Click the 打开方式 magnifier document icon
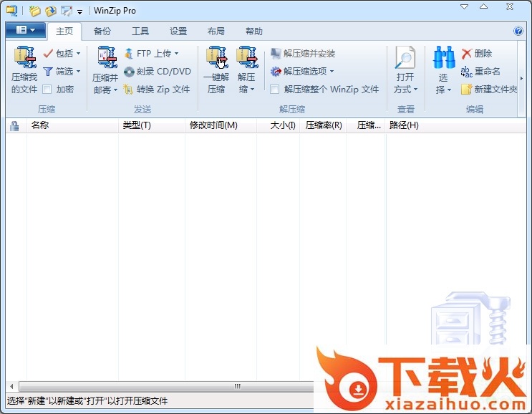 tap(405, 58)
